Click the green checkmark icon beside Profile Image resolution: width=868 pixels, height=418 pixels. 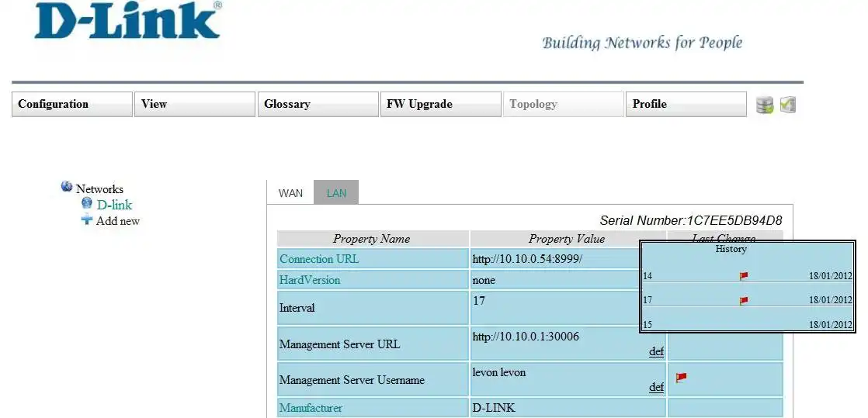click(x=788, y=105)
